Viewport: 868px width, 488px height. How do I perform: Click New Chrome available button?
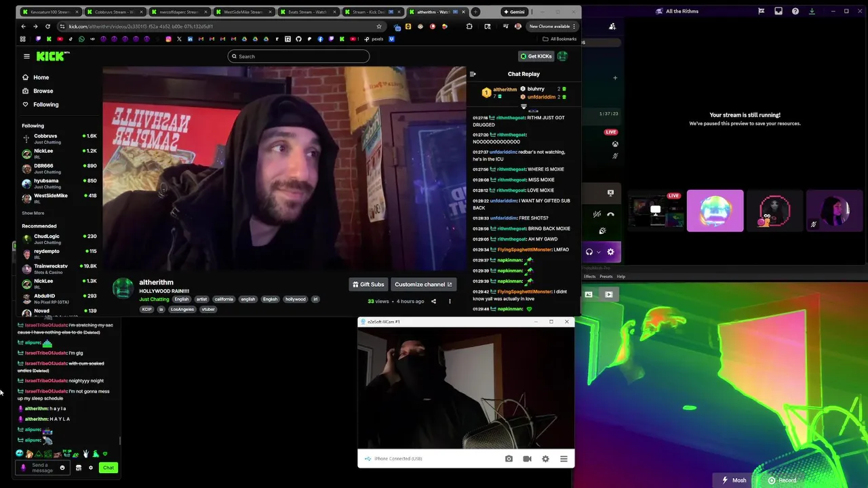[x=551, y=26]
